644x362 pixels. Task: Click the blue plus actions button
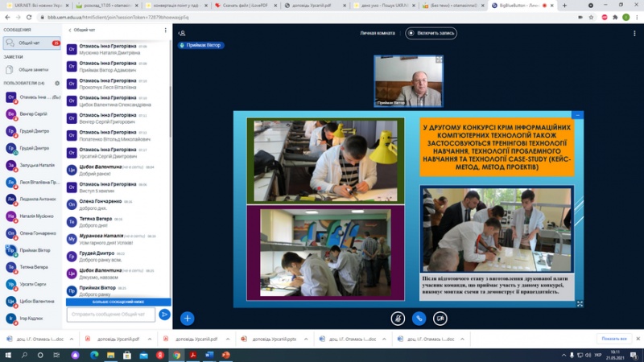187,318
